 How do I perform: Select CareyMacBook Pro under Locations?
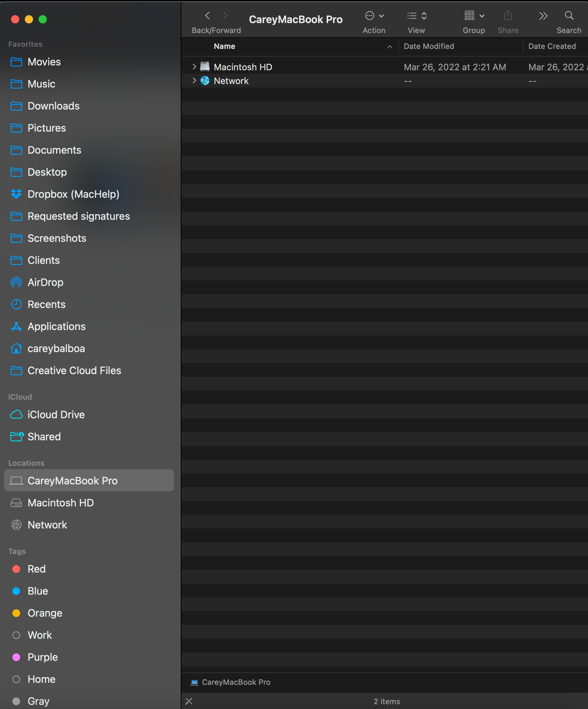(89, 480)
